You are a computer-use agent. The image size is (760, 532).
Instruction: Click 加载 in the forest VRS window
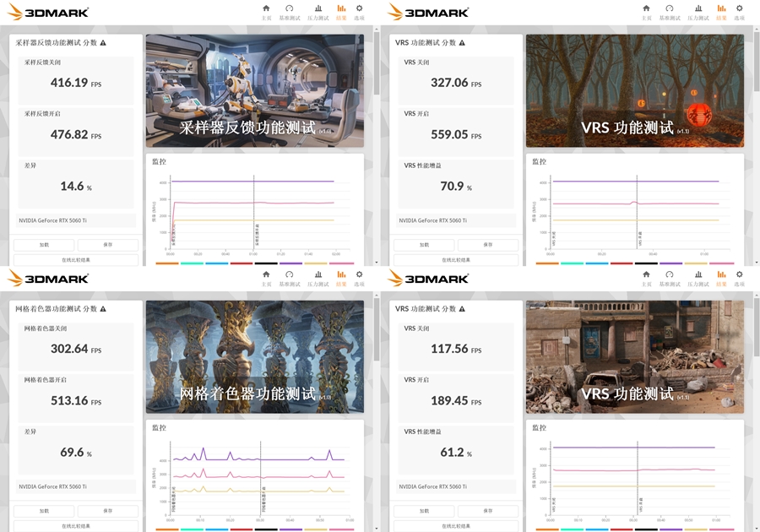[424, 245]
